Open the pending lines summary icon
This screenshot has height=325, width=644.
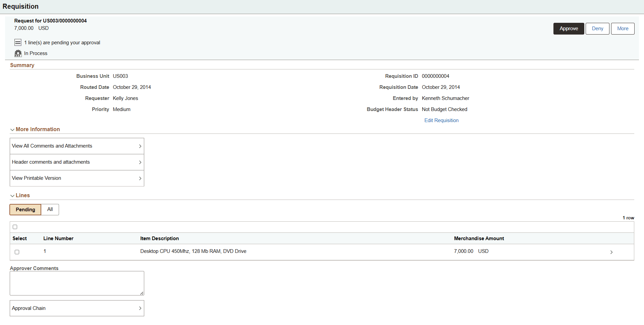18,42
